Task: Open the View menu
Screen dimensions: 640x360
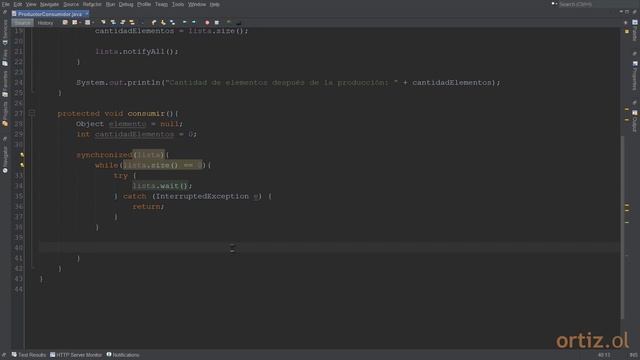Action: (31, 4)
